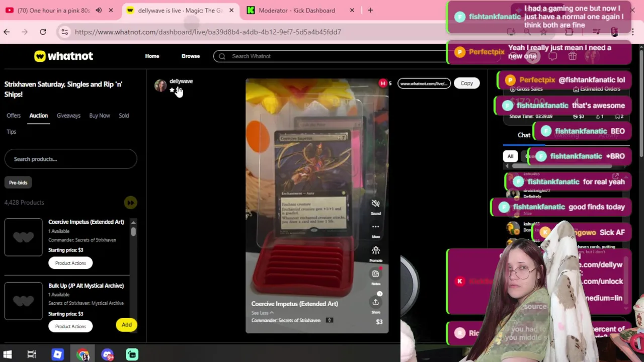
Task: Open Task View on the taskbar
Action: click(x=32, y=354)
